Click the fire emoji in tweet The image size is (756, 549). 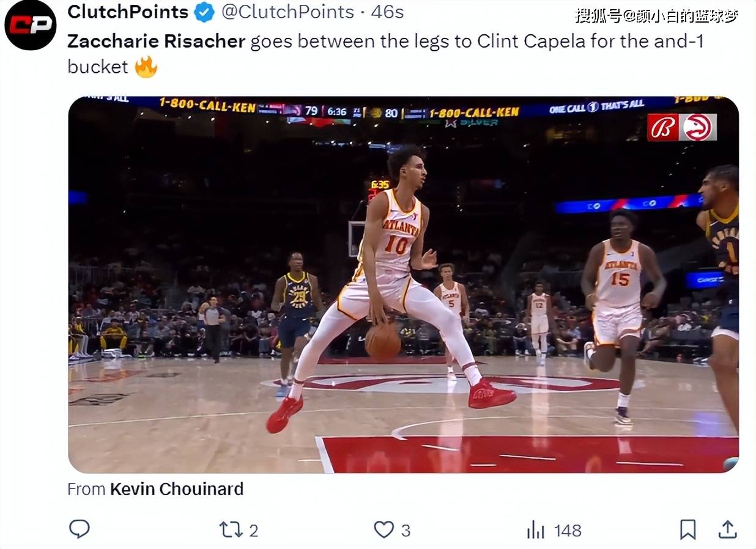click(146, 67)
